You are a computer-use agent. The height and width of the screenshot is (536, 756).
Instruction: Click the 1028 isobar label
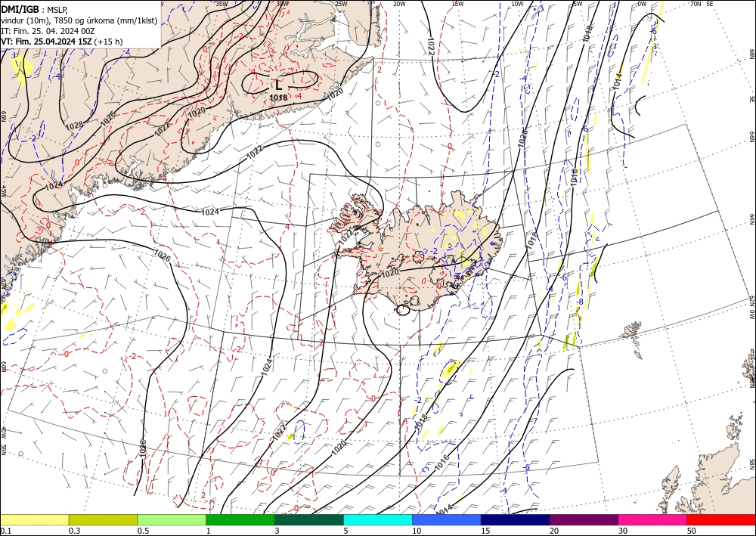pyautogui.click(x=75, y=126)
